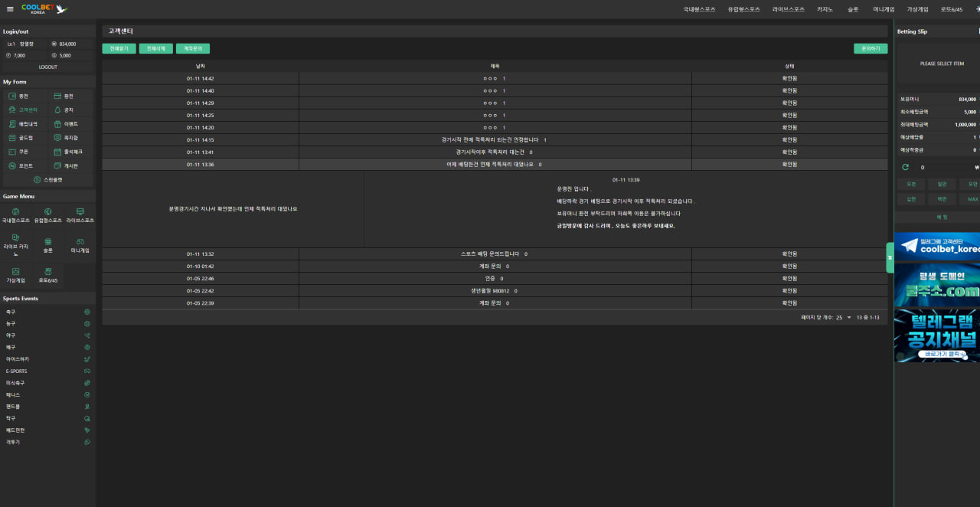This screenshot has width=980, height=507.
Task: Select 카지노 in the top navigation
Action: (824, 9)
